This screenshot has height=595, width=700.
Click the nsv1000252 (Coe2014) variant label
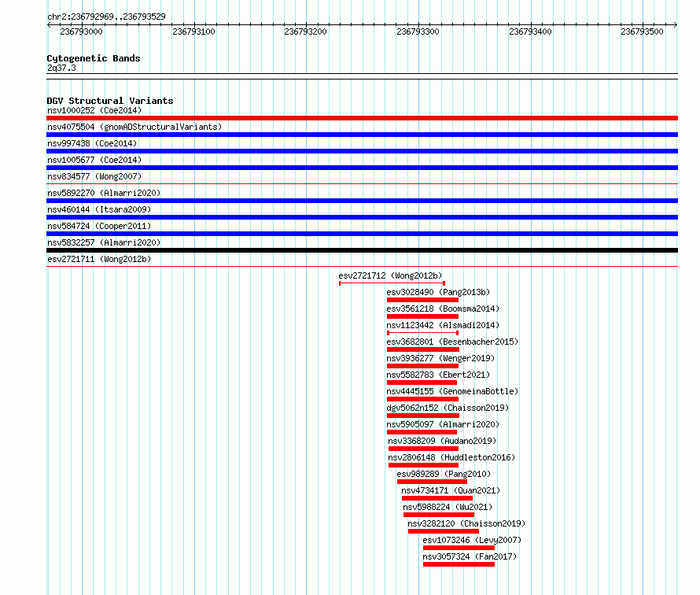click(x=94, y=110)
